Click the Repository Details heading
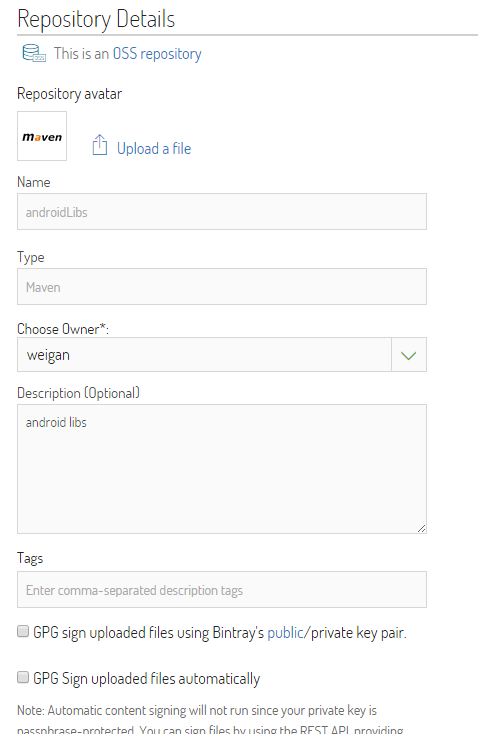Image resolution: width=478 pixels, height=734 pixels. point(96,19)
